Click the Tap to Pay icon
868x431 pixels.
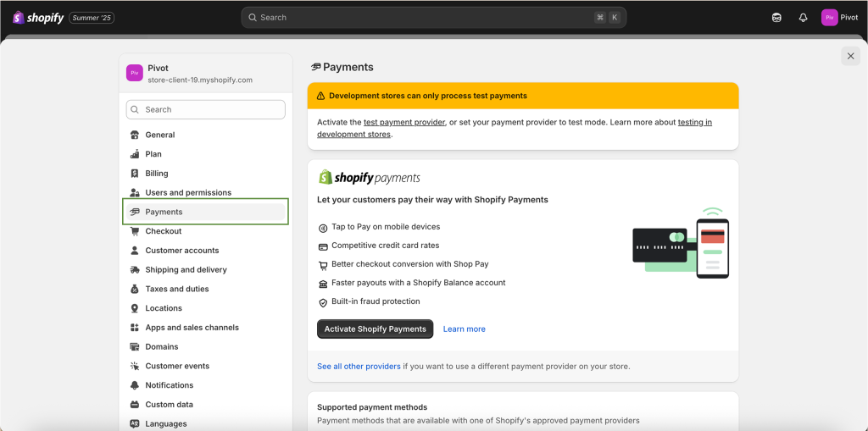point(323,228)
